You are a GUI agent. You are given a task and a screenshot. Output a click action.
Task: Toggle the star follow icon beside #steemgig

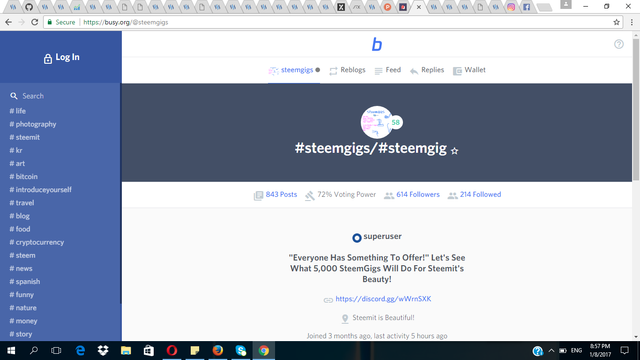[454, 151]
